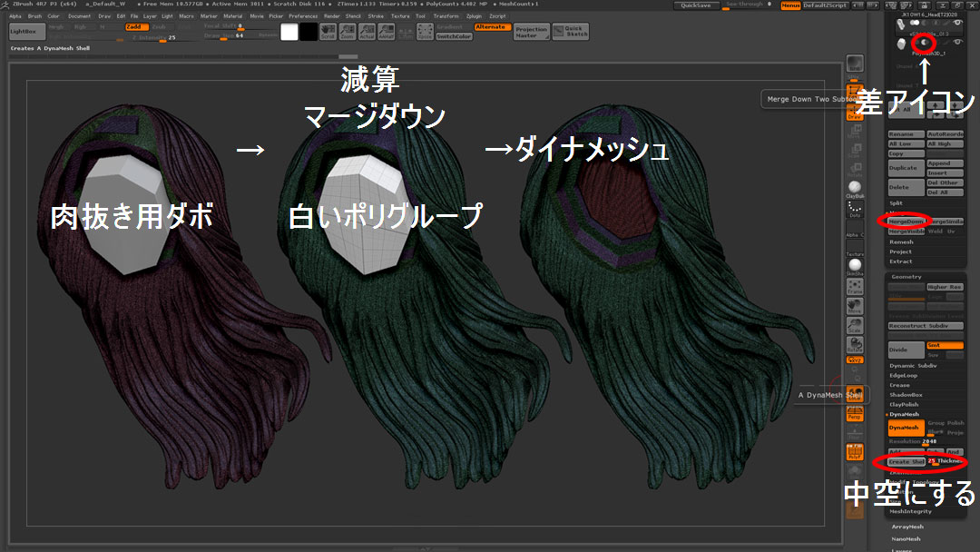Click the Scroll canvas icon in top shelf
980x552 pixels.
pos(328,32)
